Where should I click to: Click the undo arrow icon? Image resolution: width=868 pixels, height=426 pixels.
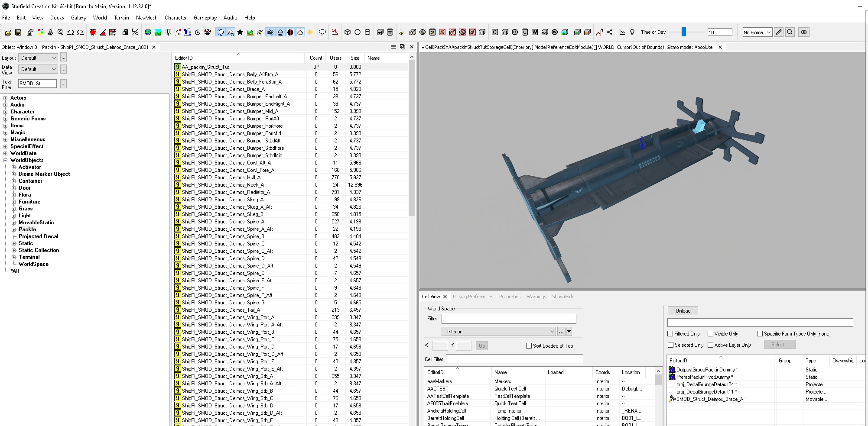70,32
